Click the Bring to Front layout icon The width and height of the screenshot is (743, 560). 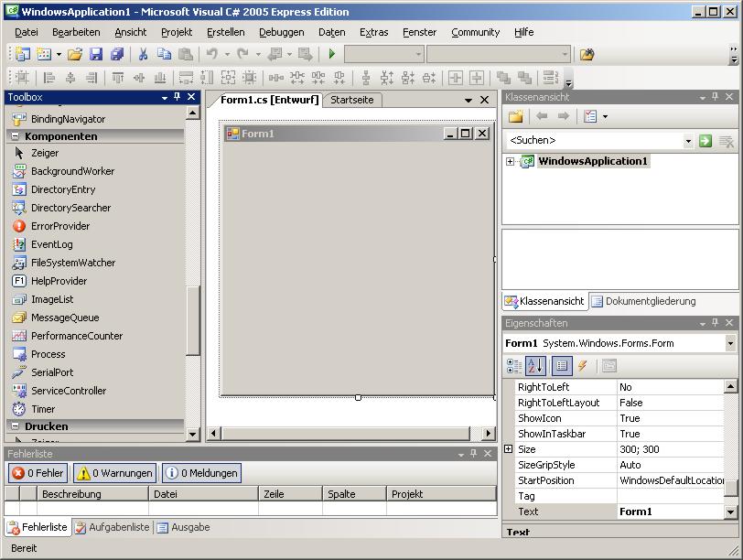[x=503, y=77]
